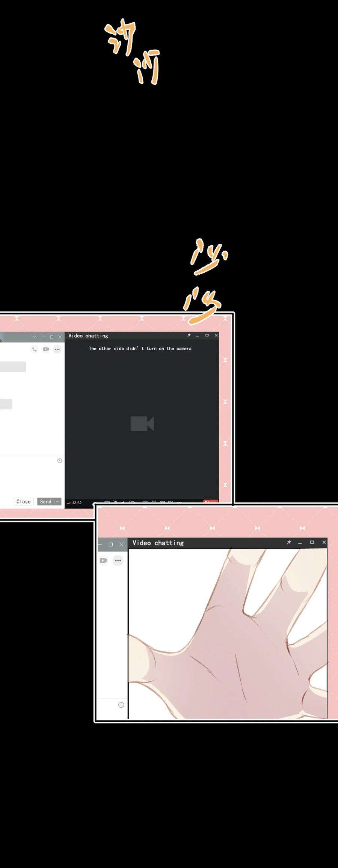Click the first gray message bubble
Viewport: 338px width, 868px height.
click(x=13, y=367)
